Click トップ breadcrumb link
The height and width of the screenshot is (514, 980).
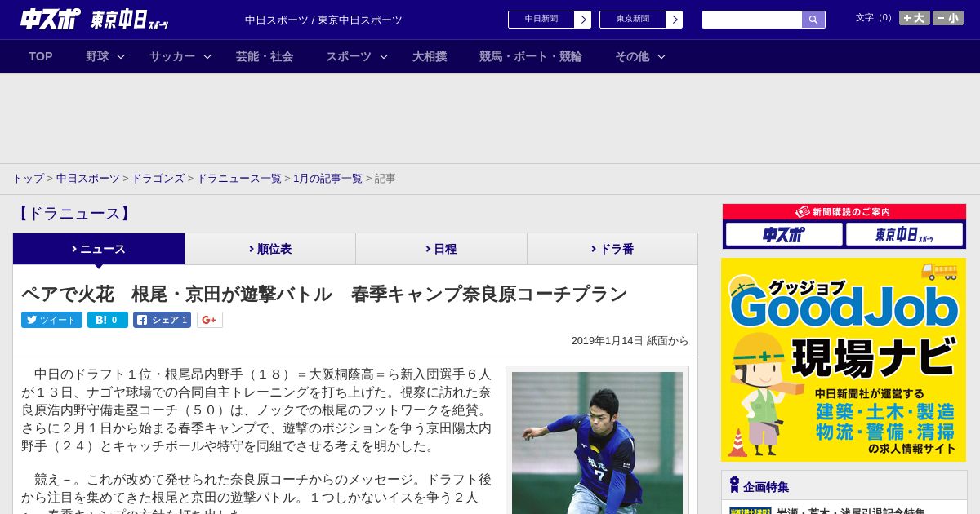(28, 179)
